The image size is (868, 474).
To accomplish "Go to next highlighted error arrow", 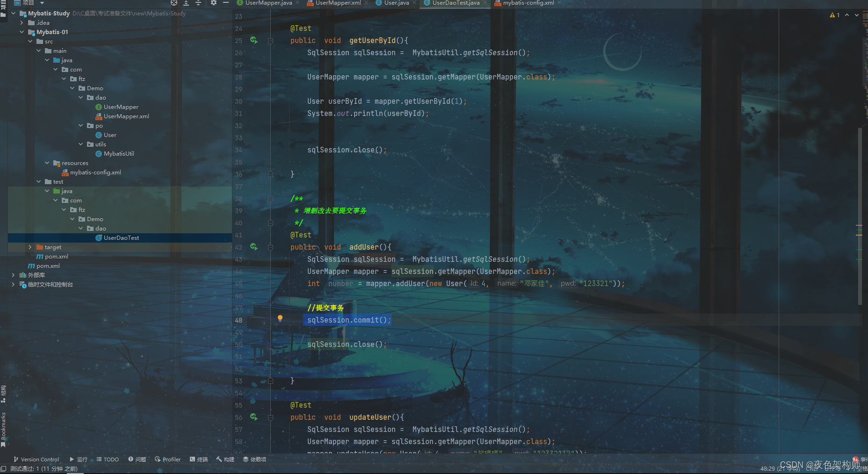I will [857, 15].
